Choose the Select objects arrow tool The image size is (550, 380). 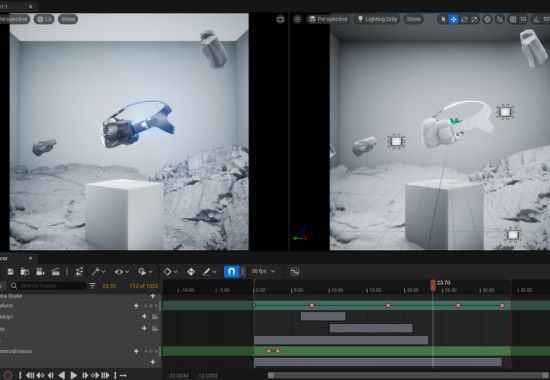click(x=443, y=19)
